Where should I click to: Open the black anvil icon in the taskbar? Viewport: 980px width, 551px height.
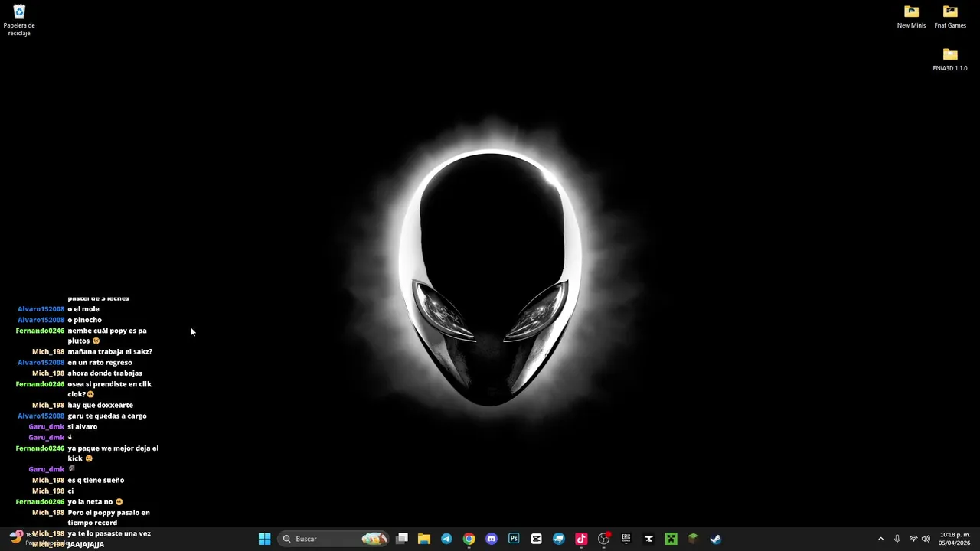coord(648,539)
